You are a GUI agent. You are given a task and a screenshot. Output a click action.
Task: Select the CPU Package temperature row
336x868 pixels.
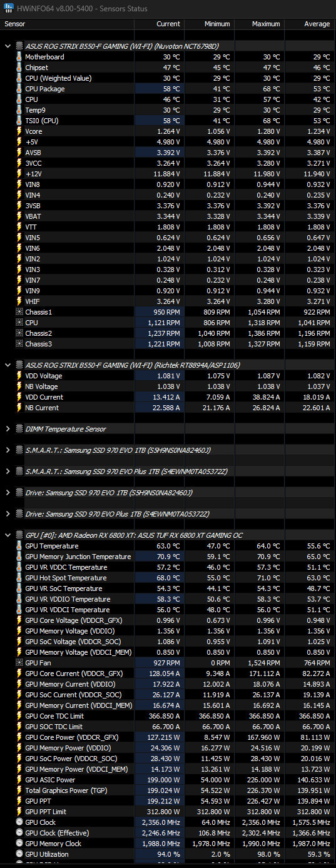point(168,89)
